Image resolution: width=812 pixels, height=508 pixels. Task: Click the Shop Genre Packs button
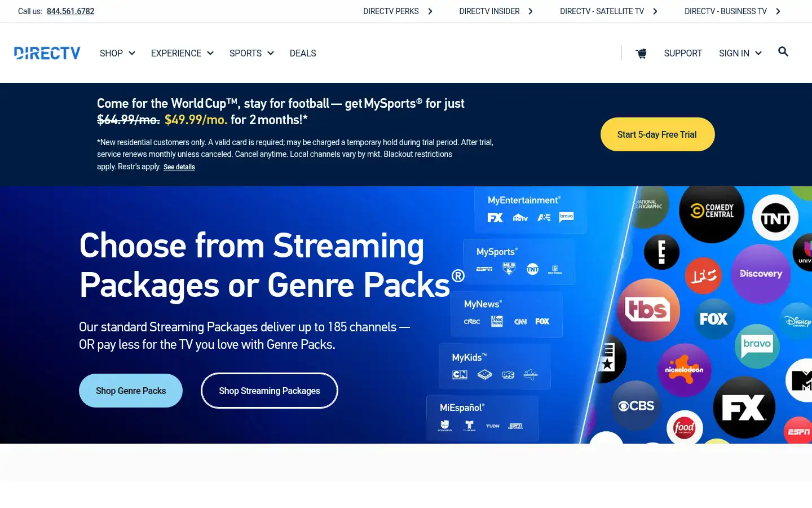[x=131, y=391]
